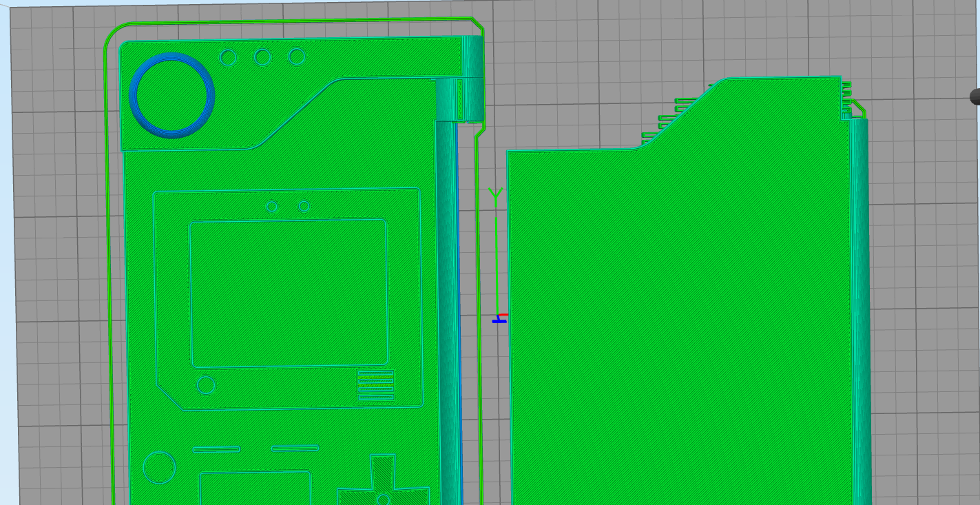
Task: Select the inner square screen recess
Action: [x=288, y=293]
